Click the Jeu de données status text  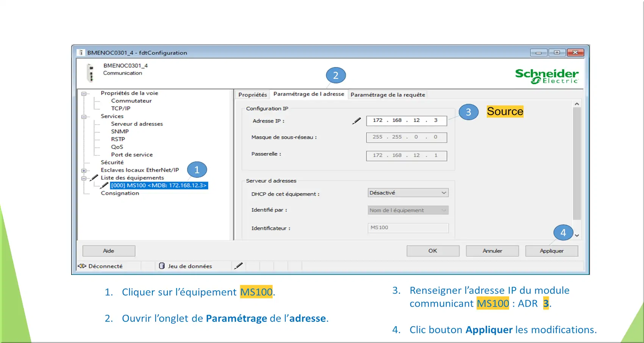click(190, 266)
